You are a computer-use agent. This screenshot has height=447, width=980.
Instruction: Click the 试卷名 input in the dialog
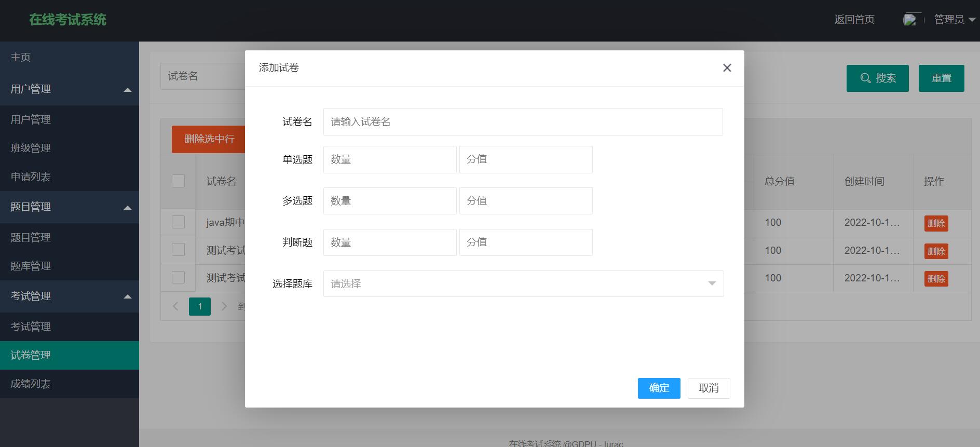point(523,122)
